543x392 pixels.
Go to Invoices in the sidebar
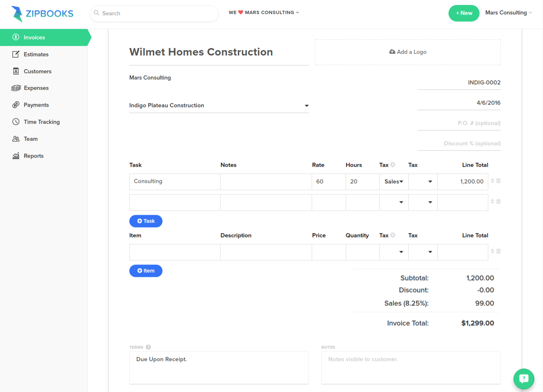click(x=44, y=37)
